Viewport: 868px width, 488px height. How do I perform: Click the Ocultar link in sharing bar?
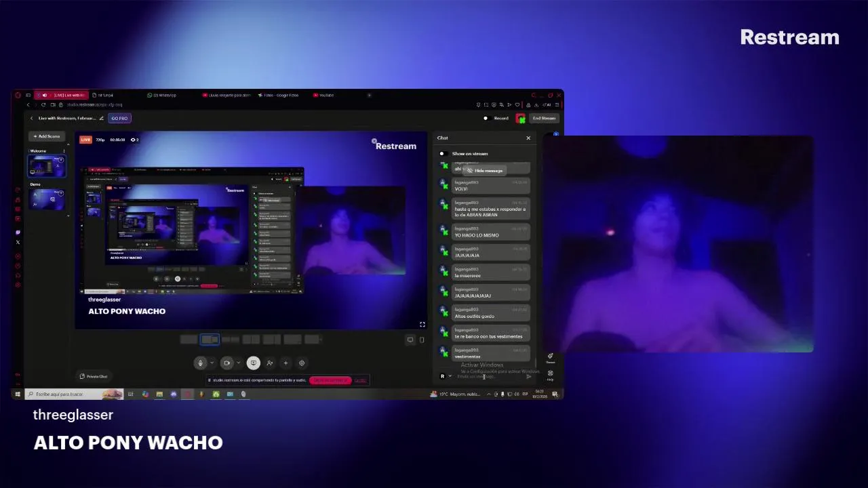coord(360,380)
